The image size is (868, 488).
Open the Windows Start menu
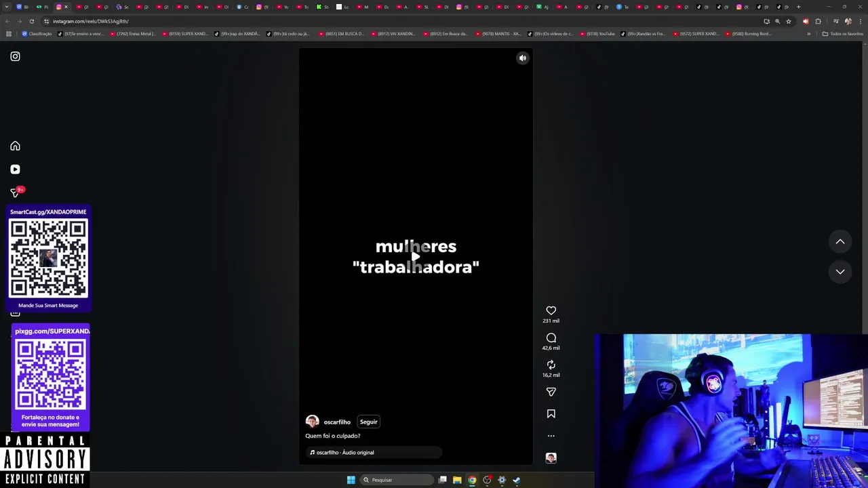click(x=351, y=480)
